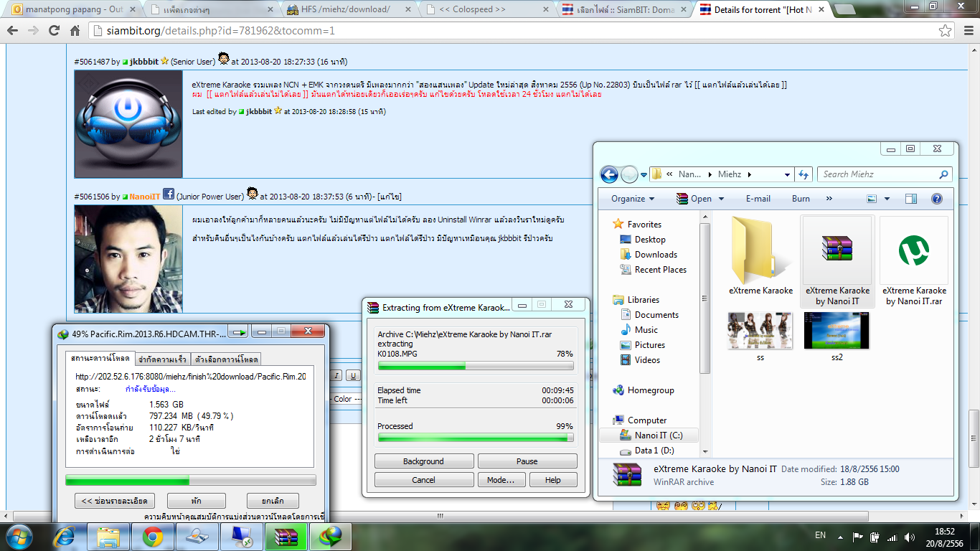The image size is (980, 551).
Task: Pause the WinRAR extraction
Action: [527, 461]
